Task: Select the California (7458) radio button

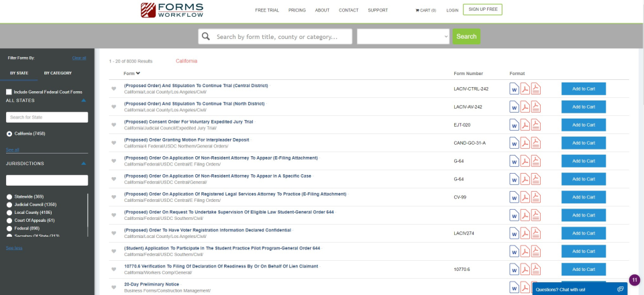Action: tap(9, 133)
